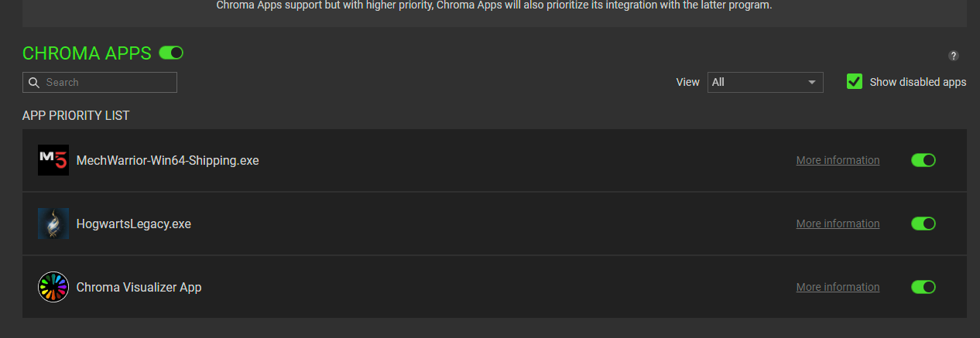
Task: Click the Chroma Visualizer rainbow icon
Action: [53, 287]
